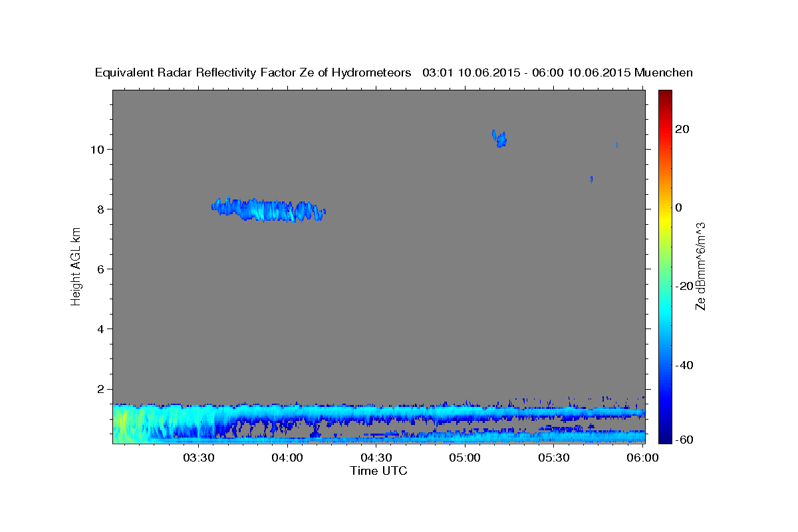Click the '05:00' time tick label
Image resolution: width=798 pixels, height=532 pixels.
[x=465, y=458]
